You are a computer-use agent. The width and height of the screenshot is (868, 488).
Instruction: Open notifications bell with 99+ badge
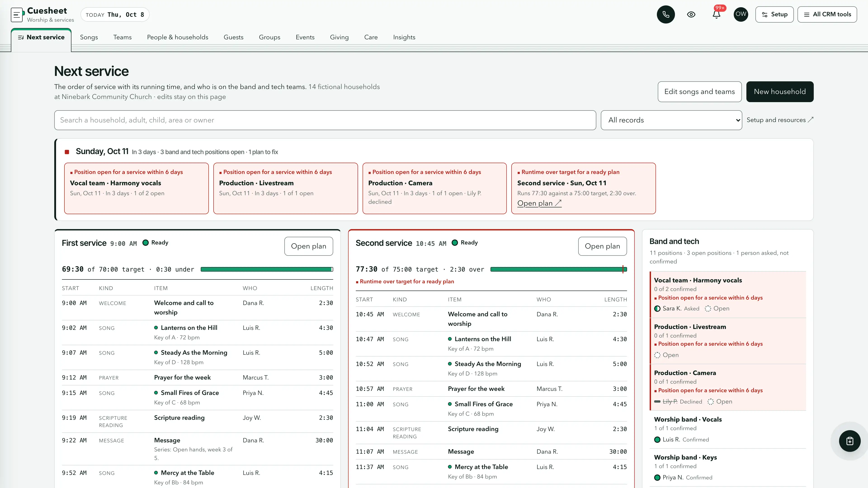point(716,14)
